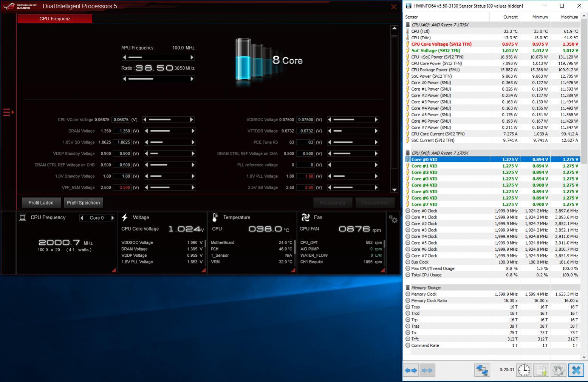Select CPU (Tctl) sensor row
Image resolution: width=588 pixels, height=382 pixels.
click(x=492, y=31)
